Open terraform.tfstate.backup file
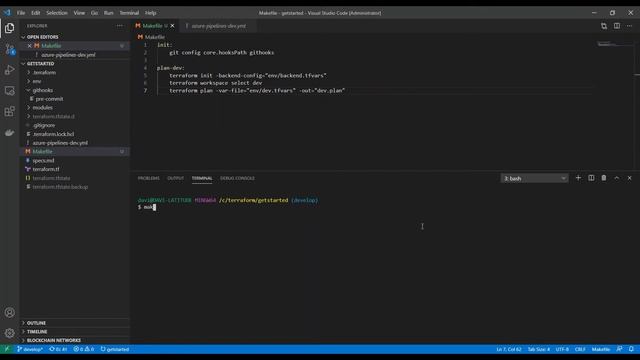 60,187
